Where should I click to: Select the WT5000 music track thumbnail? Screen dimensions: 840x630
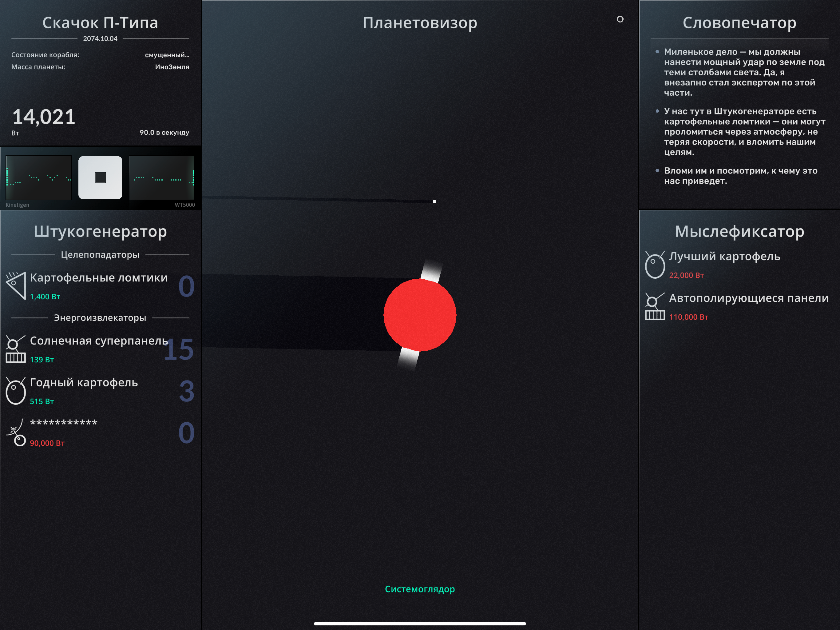click(162, 177)
